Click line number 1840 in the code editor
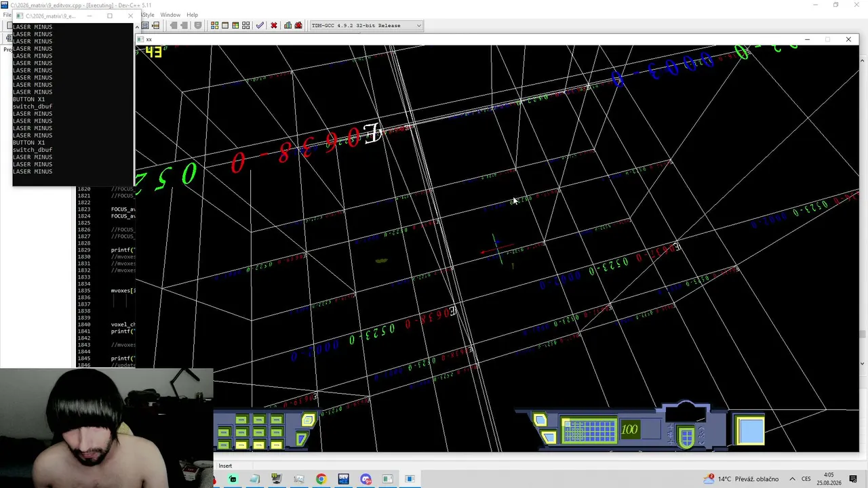 84,325
